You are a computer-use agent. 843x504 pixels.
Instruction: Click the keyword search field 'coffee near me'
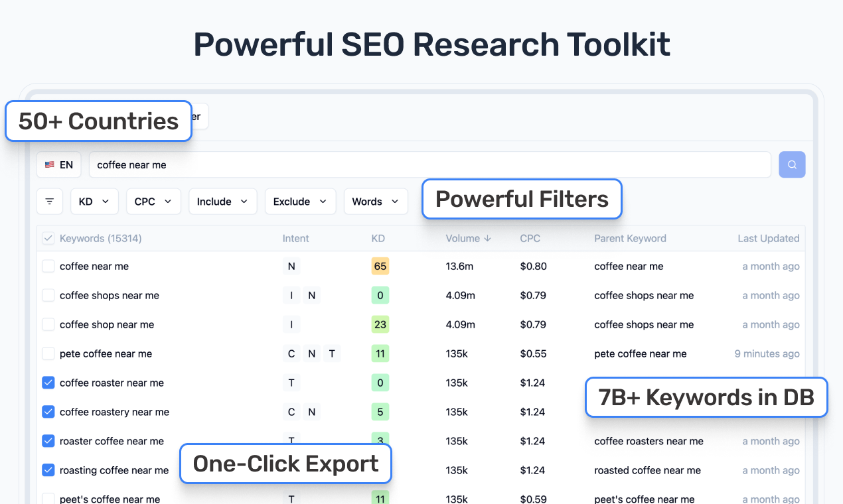point(429,164)
